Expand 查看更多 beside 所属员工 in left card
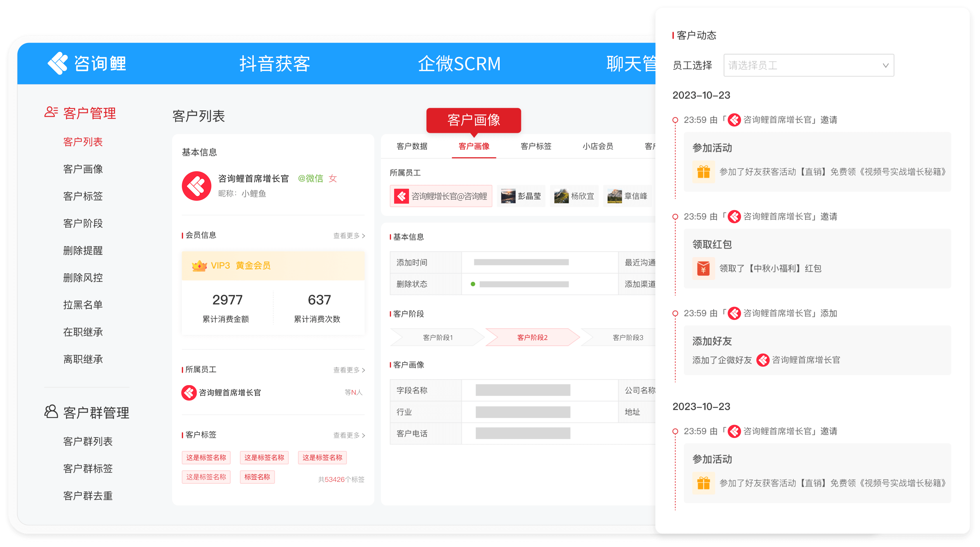The height and width of the screenshot is (547, 980). click(x=349, y=370)
